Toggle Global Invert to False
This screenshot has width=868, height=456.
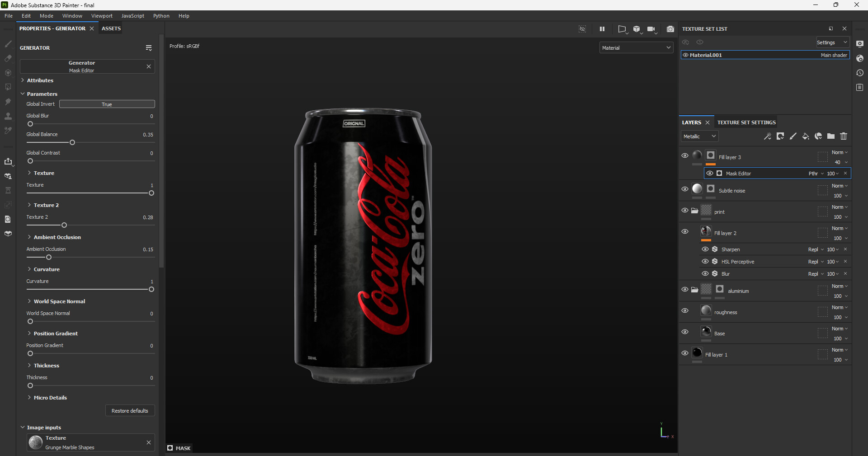(x=107, y=104)
